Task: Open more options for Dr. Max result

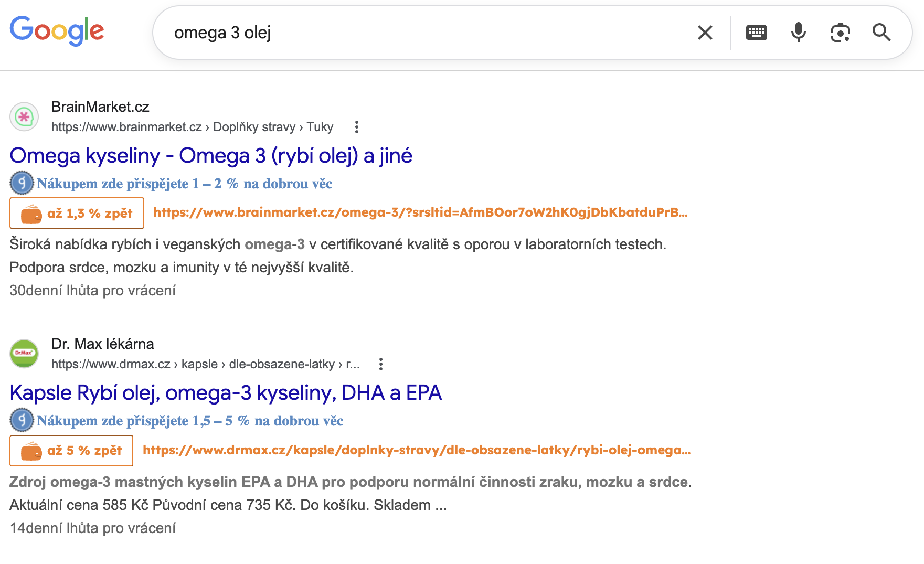Action: [x=381, y=364]
